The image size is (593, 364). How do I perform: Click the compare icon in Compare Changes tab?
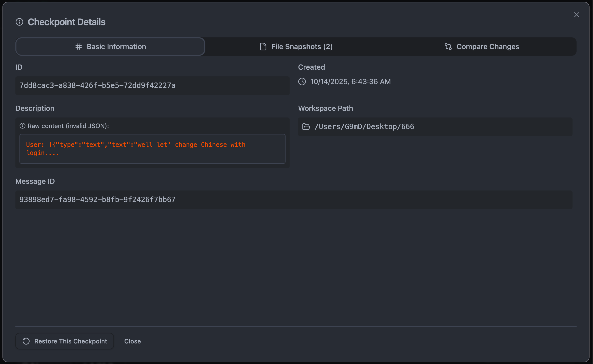click(x=448, y=47)
